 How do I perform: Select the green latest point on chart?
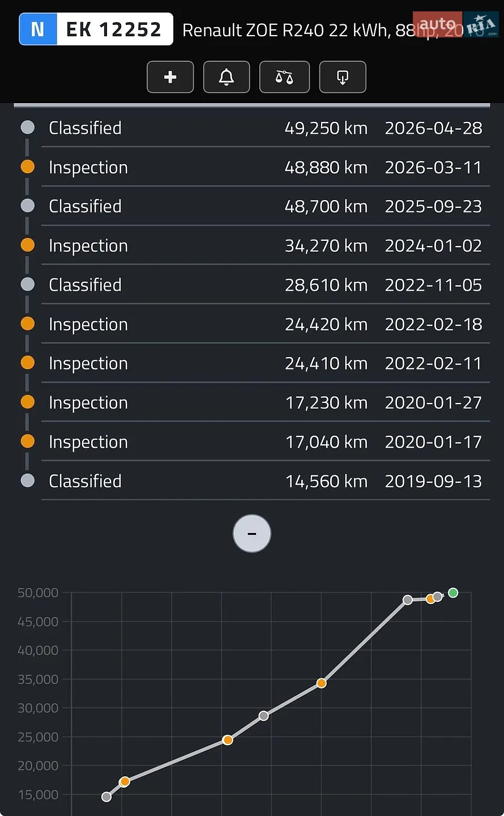(x=453, y=593)
